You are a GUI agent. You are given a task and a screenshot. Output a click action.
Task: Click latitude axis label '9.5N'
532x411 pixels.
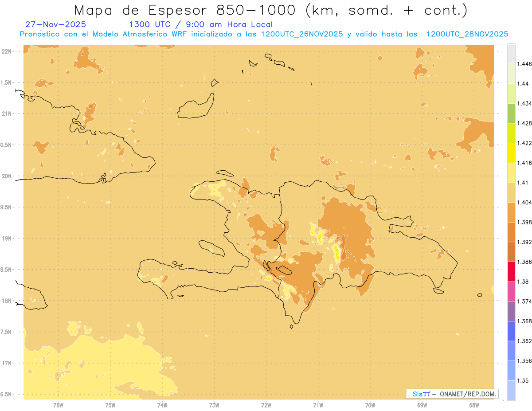pos(6,207)
